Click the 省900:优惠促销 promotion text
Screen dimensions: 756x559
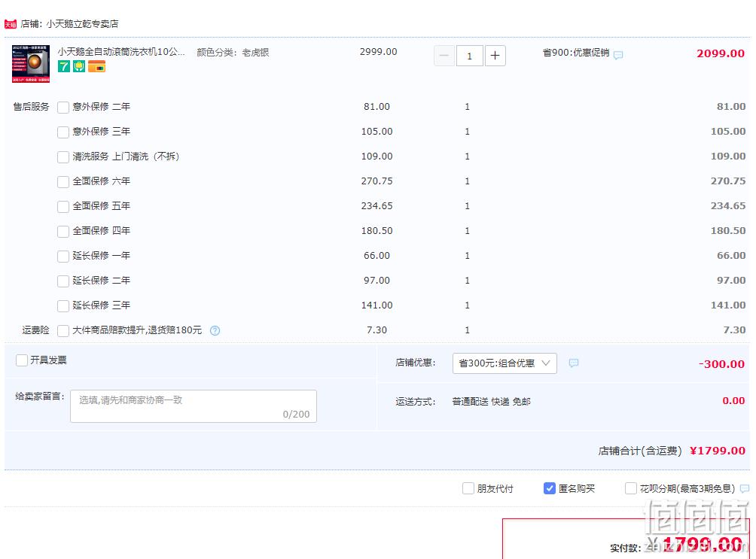point(576,53)
